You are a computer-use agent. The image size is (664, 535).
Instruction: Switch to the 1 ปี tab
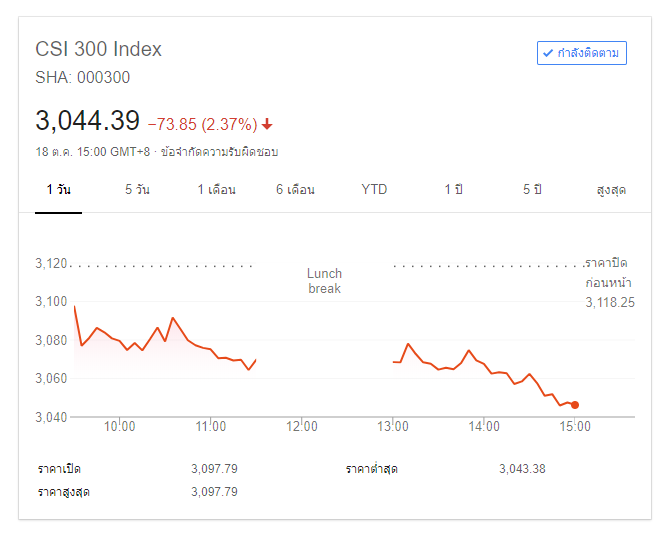(453, 190)
